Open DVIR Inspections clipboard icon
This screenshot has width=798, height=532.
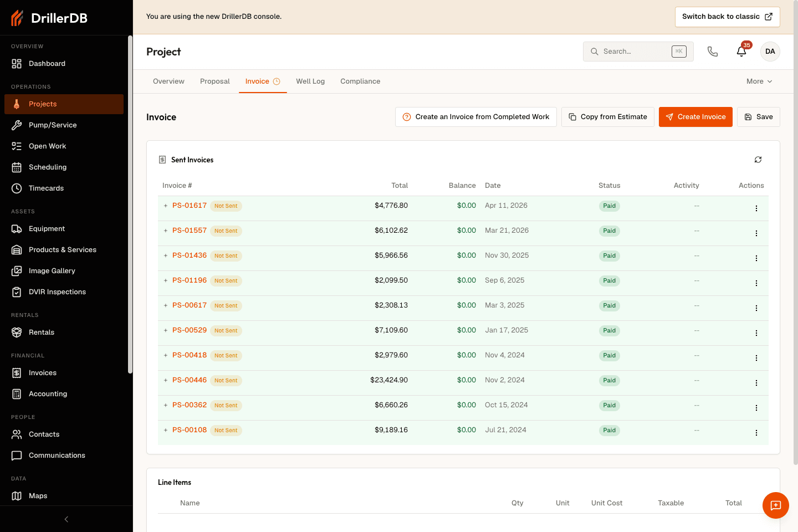tap(17, 292)
